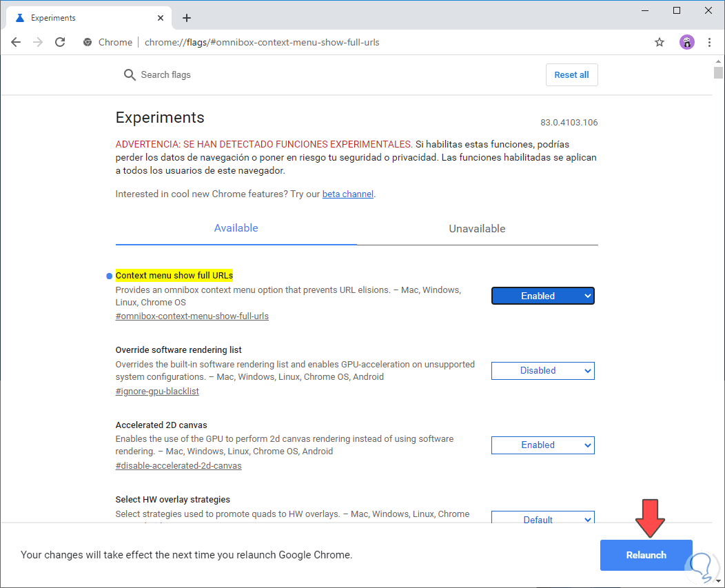The height and width of the screenshot is (588, 725).
Task: Open the profile avatar menu
Action: point(686,42)
